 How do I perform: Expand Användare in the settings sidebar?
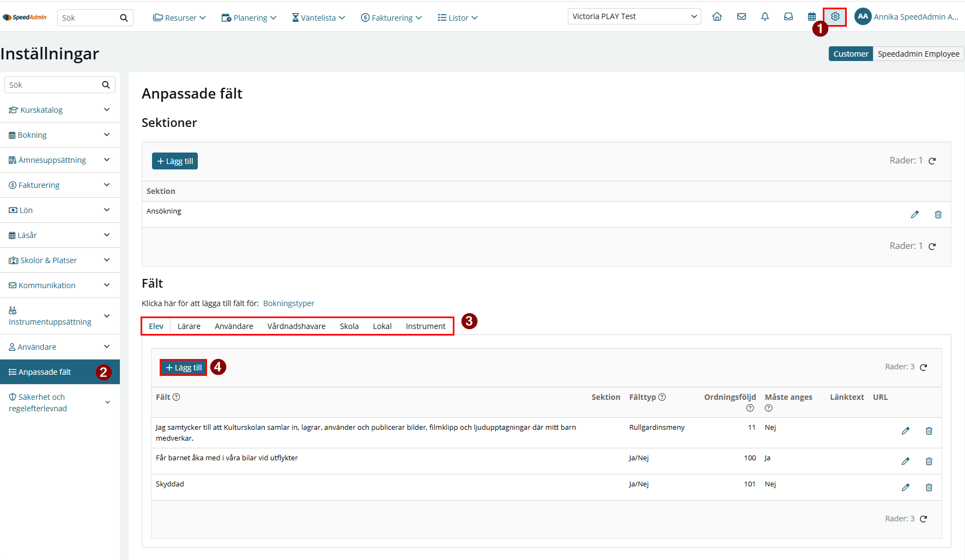(x=60, y=347)
